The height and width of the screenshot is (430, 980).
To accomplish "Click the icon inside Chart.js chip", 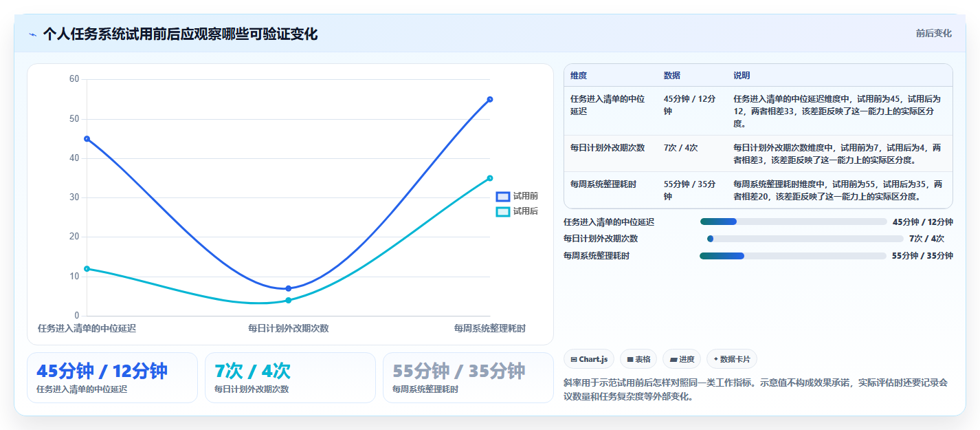I will pyautogui.click(x=574, y=359).
